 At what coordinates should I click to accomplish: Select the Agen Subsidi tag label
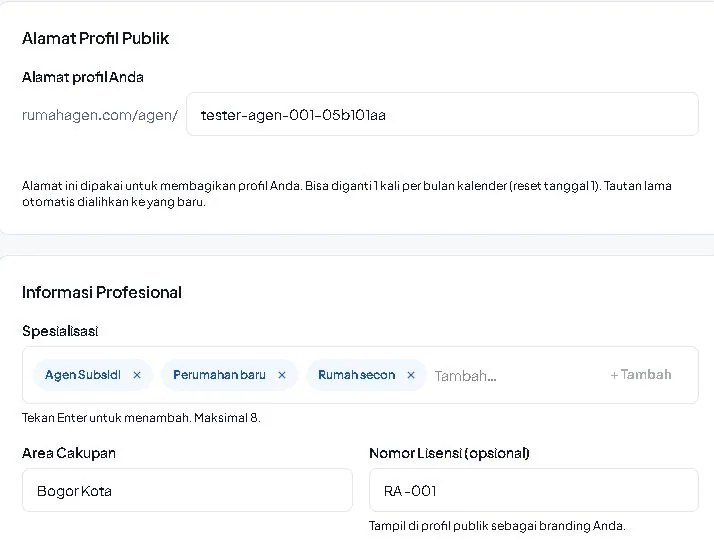[83, 375]
